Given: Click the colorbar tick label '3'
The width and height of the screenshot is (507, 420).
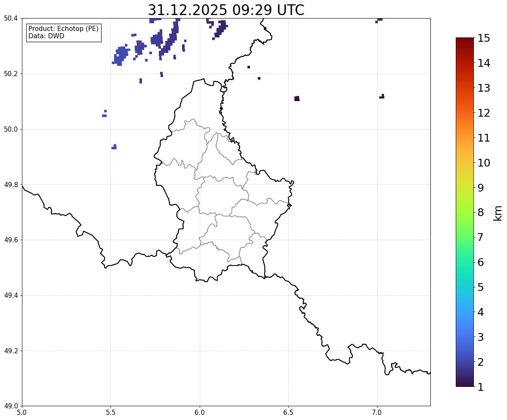Looking at the screenshot, I should tap(480, 337).
